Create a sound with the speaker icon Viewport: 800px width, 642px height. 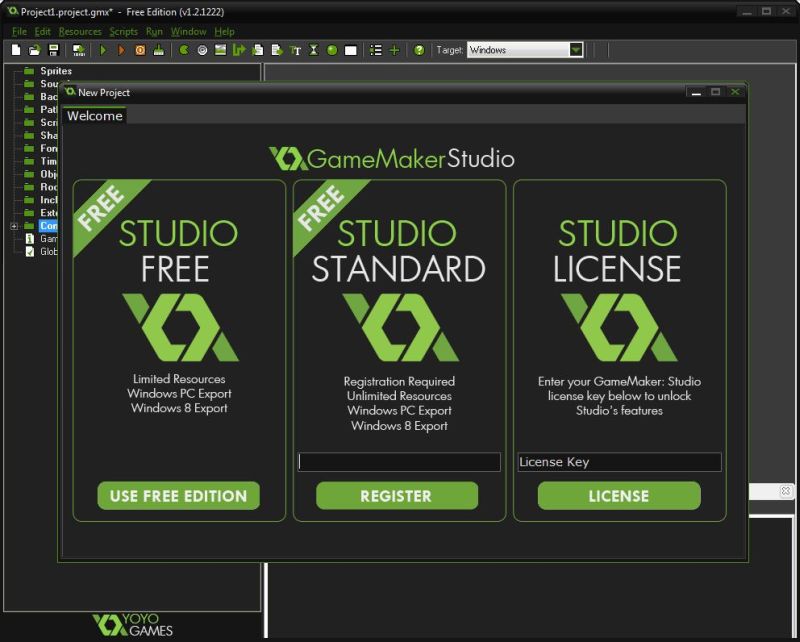pyautogui.click(x=202, y=50)
